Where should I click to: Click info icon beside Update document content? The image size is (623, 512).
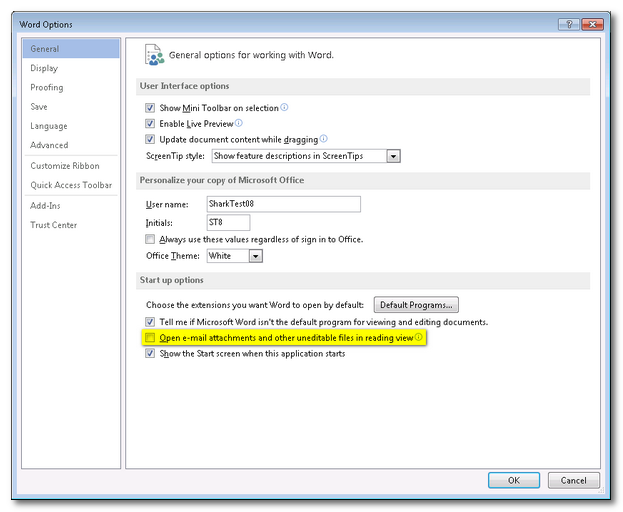point(323,139)
